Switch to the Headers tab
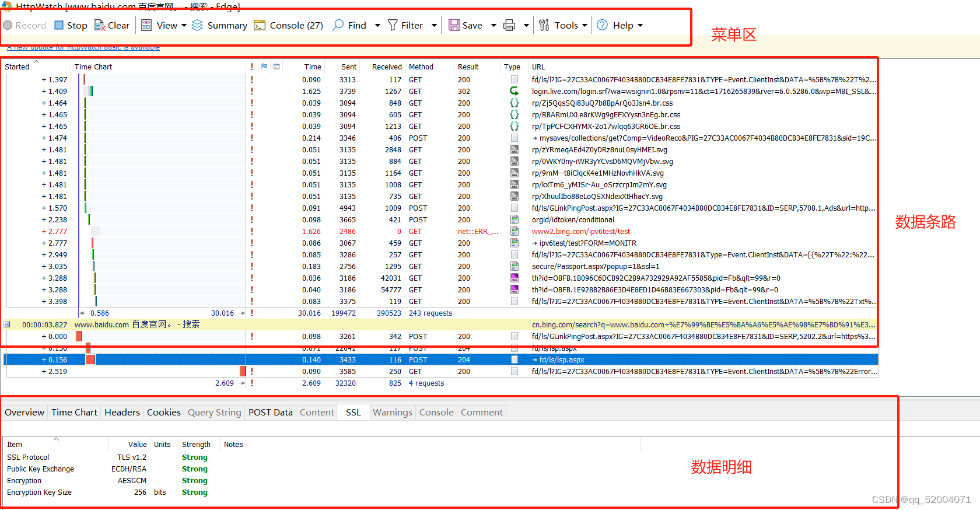980x510 pixels. (x=122, y=412)
